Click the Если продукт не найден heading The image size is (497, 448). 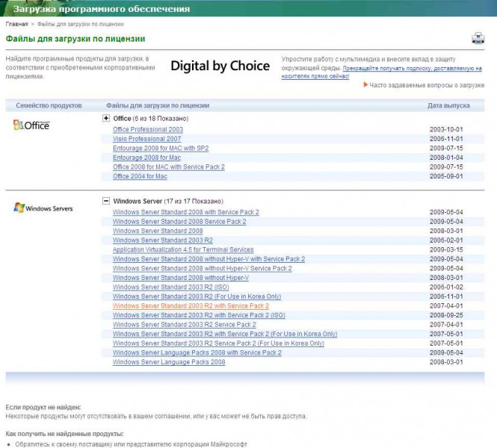pyautogui.click(x=43, y=407)
